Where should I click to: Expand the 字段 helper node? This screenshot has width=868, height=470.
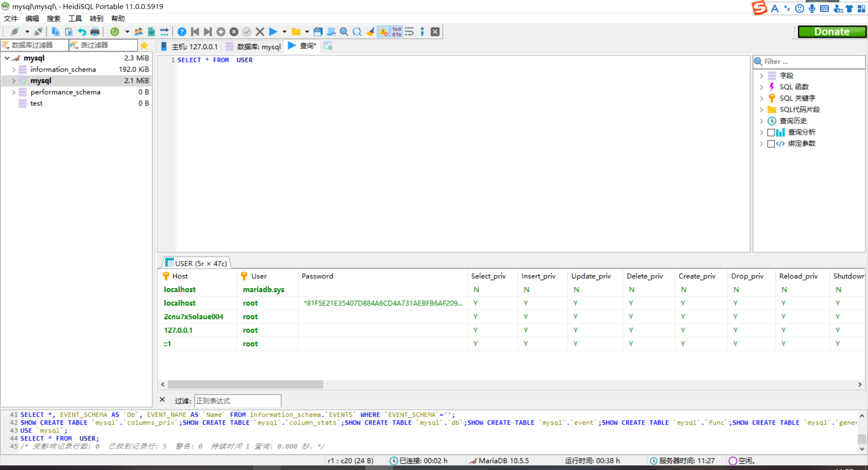click(761, 76)
